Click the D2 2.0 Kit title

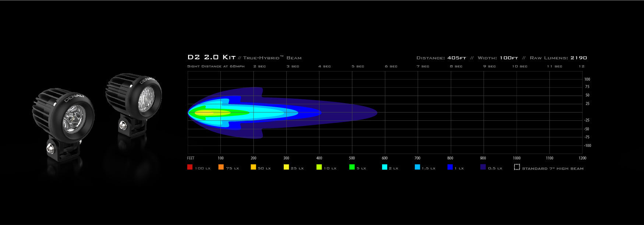(x=211, y=57)
